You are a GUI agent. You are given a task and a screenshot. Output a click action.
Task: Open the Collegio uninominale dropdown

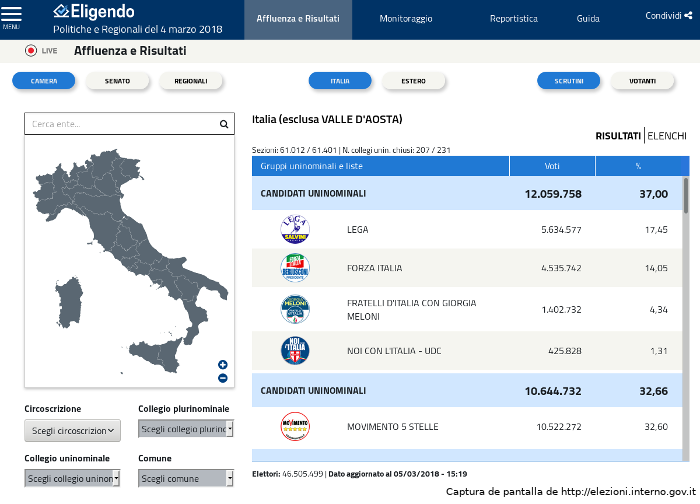[72, 478]
